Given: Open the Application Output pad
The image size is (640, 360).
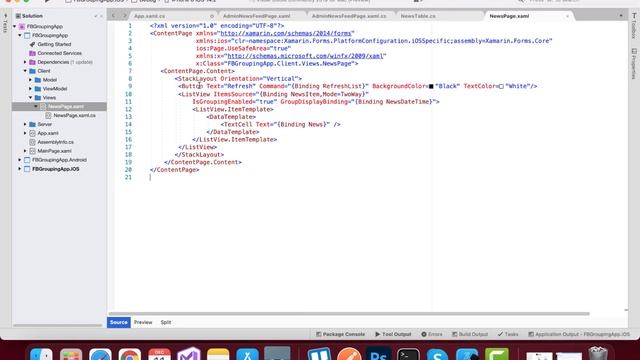Looking at the screenshot, I should pyautogui.click(x=579, y=334).
